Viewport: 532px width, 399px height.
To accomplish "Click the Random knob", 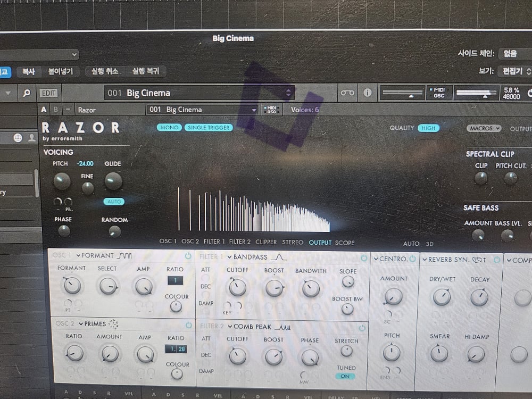I will (115, 232).
